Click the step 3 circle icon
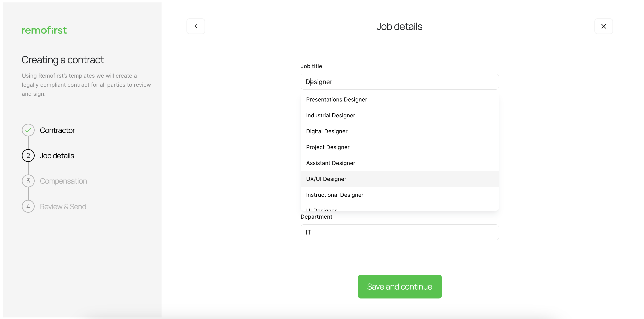This screenshot has height=319, width=644. (x=28, y=181)
